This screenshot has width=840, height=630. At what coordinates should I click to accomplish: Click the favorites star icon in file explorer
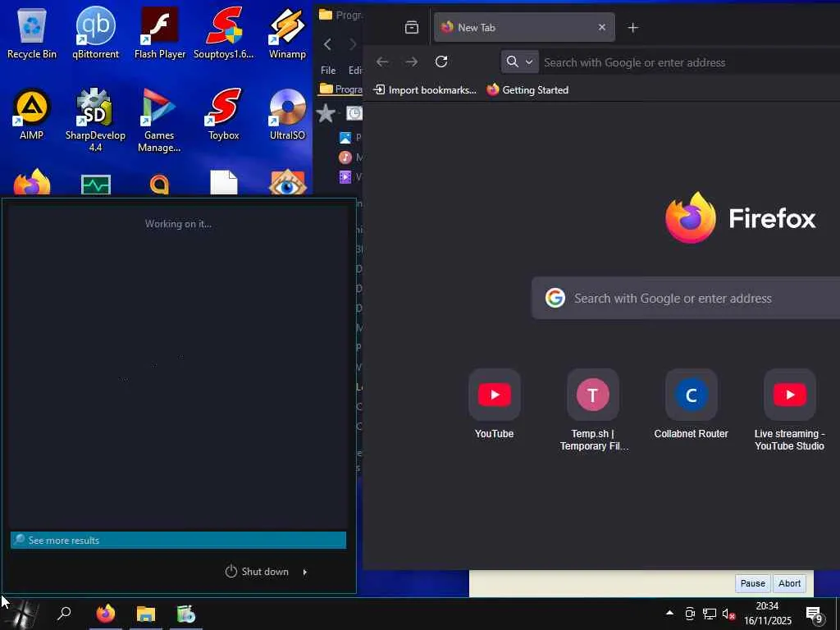pos(325,113)
